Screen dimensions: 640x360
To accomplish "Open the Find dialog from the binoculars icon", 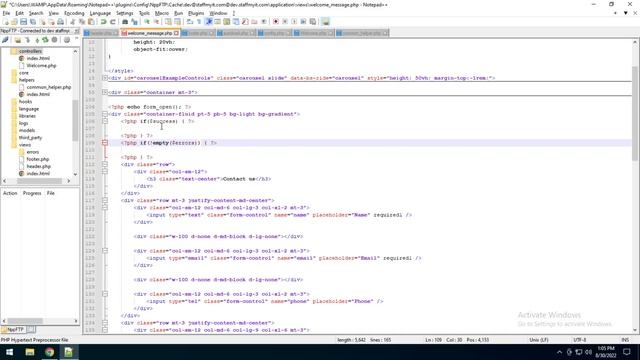I will pyautogui.click(x=125, y=22).
